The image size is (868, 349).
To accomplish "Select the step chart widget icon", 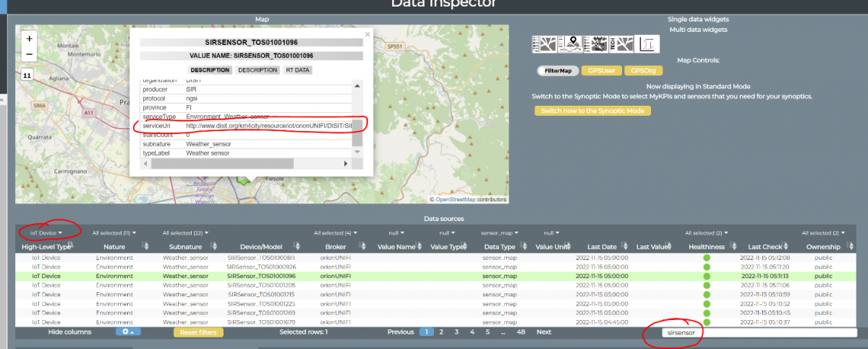I will [648, 44].
